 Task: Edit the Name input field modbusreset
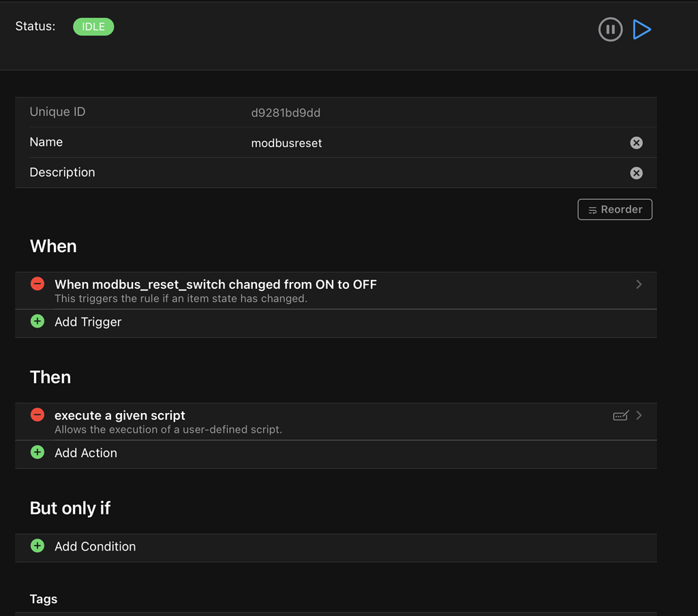click(x=409, y=143)
